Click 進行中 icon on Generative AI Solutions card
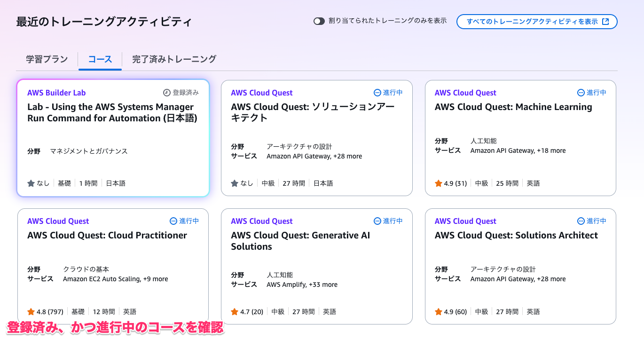 coord(377,221)
